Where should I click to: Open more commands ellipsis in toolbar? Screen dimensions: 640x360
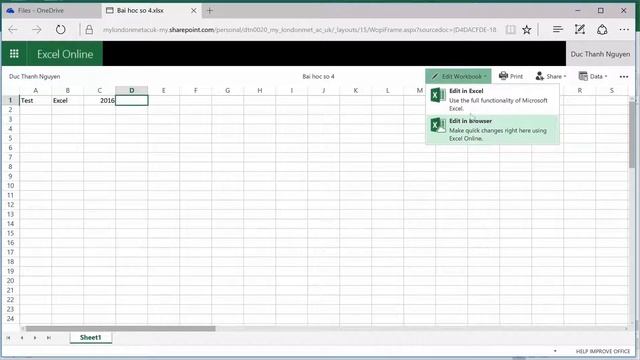tap(624, 76)
